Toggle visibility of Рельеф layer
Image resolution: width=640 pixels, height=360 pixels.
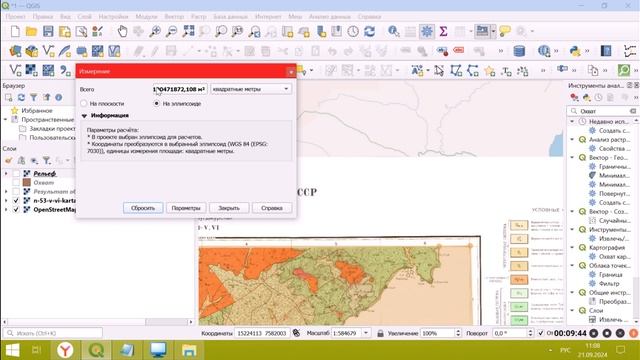click(x=16, y=173)
